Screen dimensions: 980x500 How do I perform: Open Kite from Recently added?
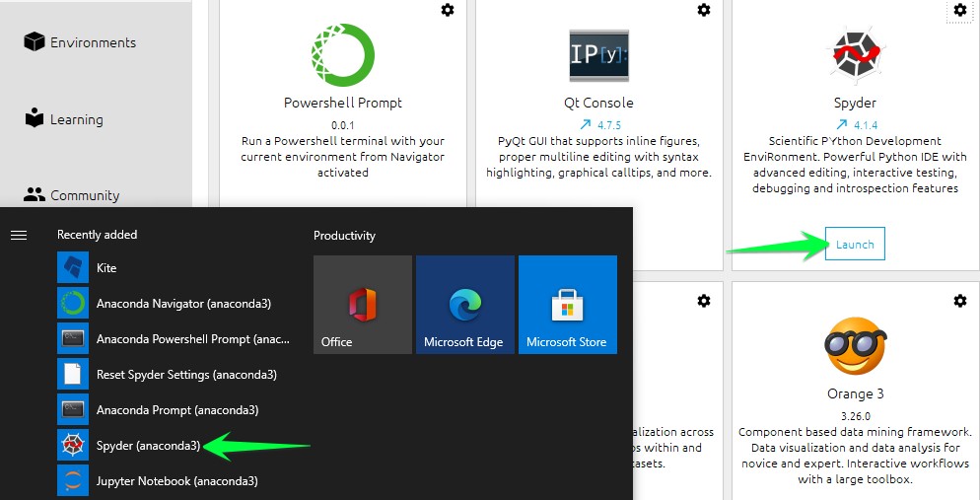click(x=105, y=268)
